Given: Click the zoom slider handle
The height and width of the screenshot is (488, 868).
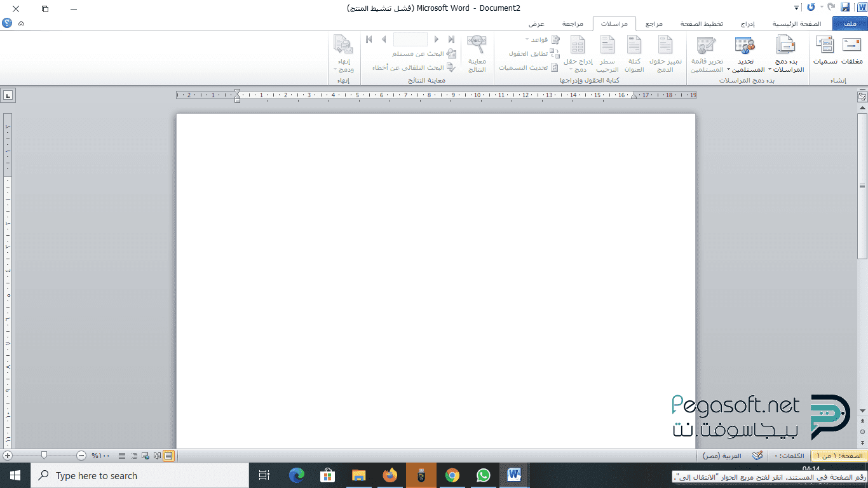Looking at the screenshot, I should point(44,456).
